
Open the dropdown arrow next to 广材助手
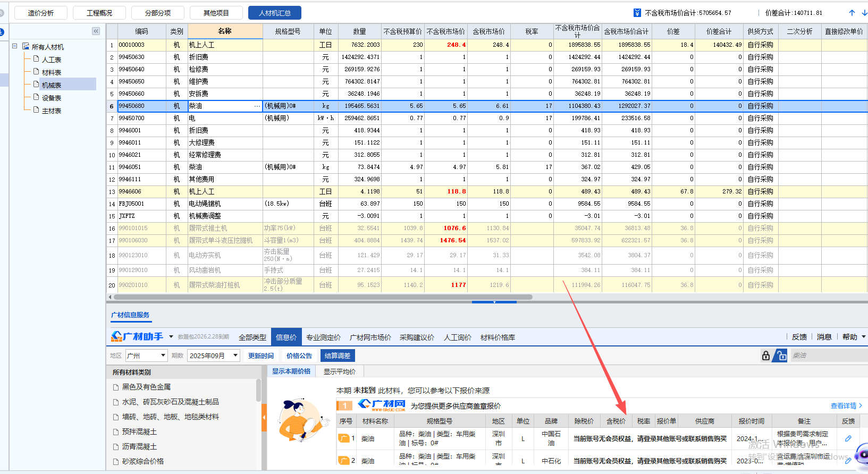pyautogui.click(x=171, y=336)
